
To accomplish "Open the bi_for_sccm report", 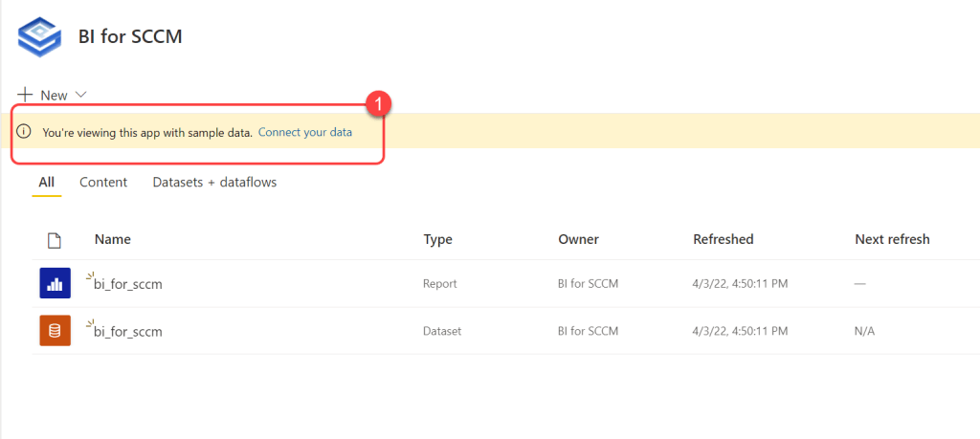I will click(x=128, y=284).
